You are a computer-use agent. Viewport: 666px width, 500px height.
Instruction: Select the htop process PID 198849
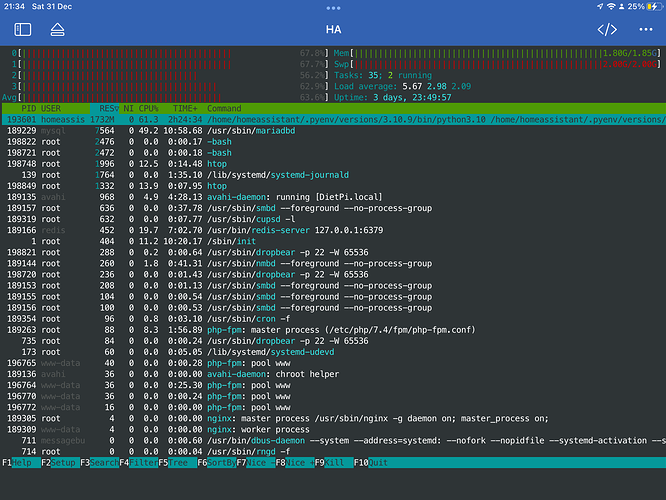tap(333, 186)
